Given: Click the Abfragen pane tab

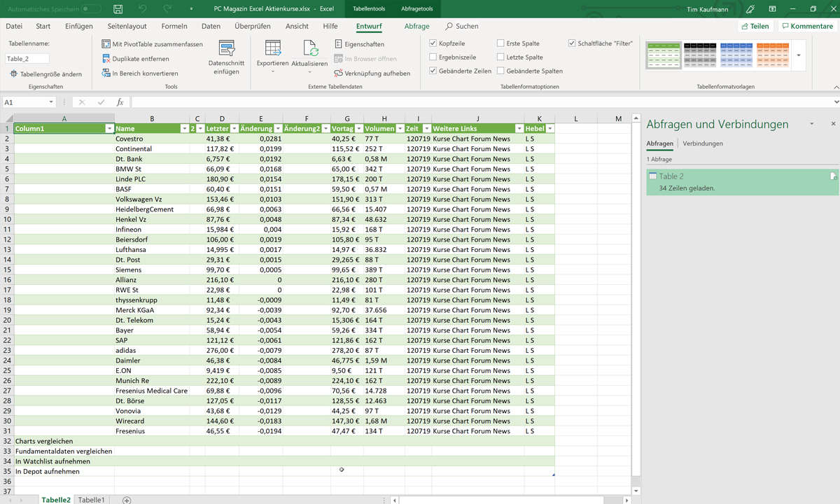Looking at the screenshot, I should (660, 143).
